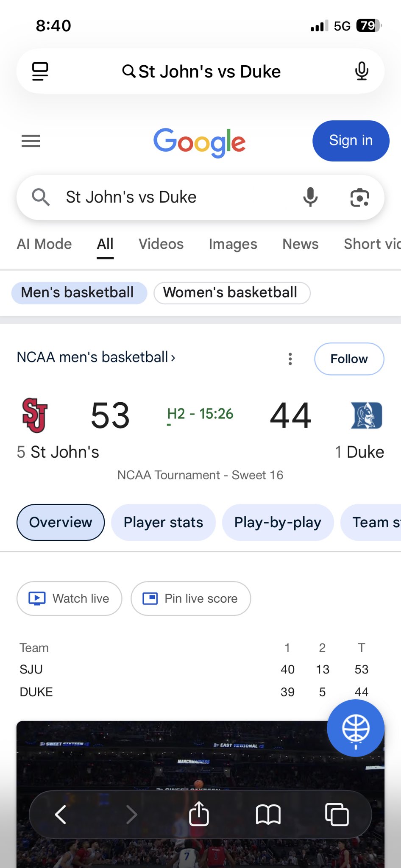
Task: Expand NCAA men's basketball link
Action: click(x=96, y=357)
